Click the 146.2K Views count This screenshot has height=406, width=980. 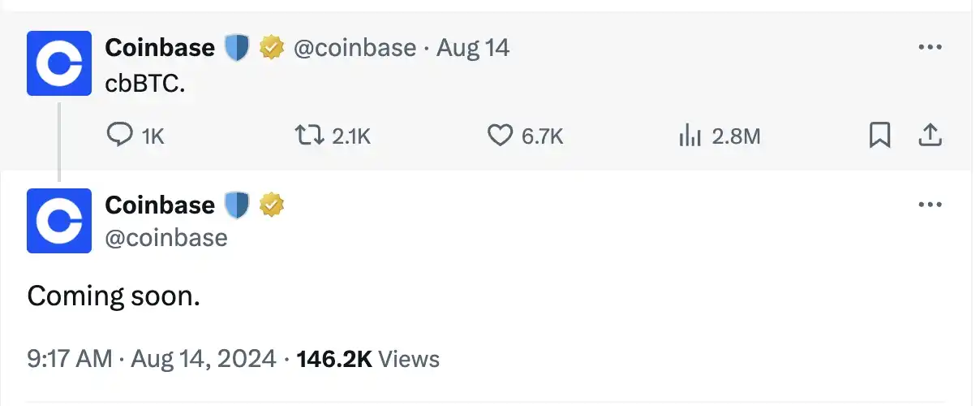pyautogui.click(x=368, y=359)
